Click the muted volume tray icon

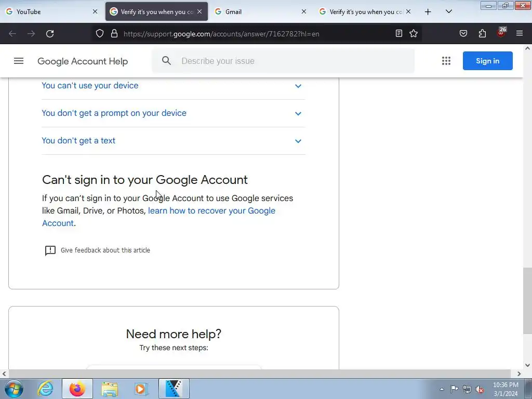pyautogui.click(x=480, y=389)
